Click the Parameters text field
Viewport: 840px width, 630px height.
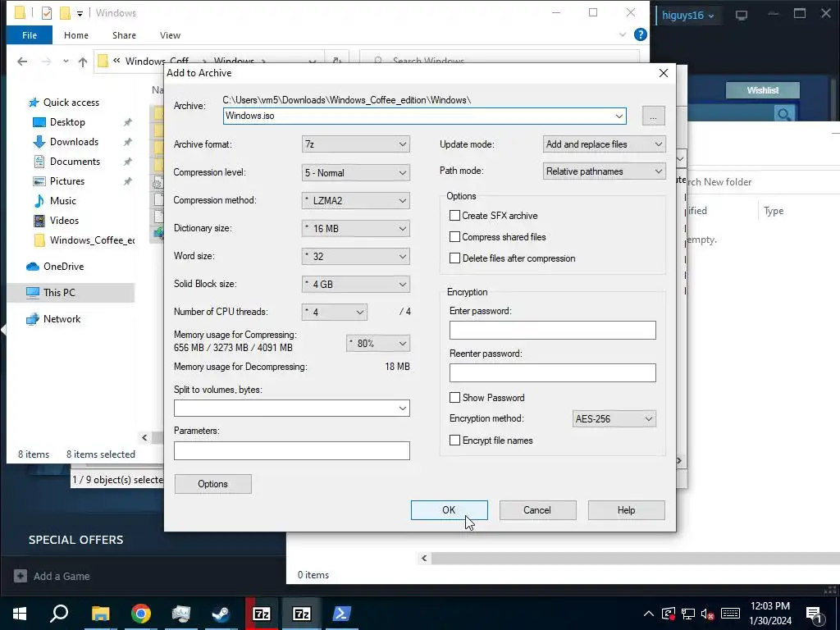tap(291, 450)
